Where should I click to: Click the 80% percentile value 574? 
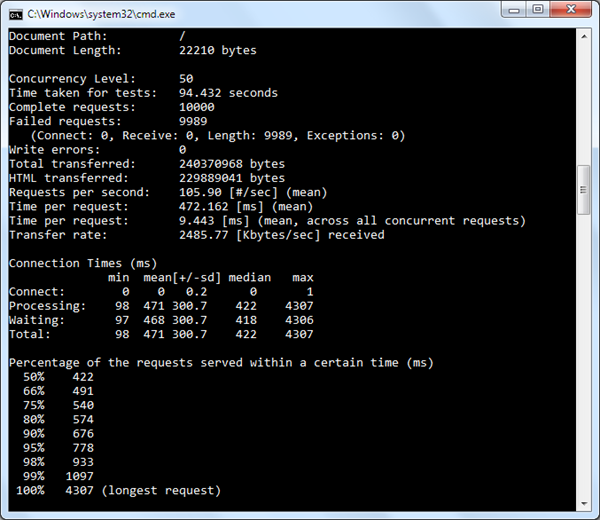pos(83,420)
